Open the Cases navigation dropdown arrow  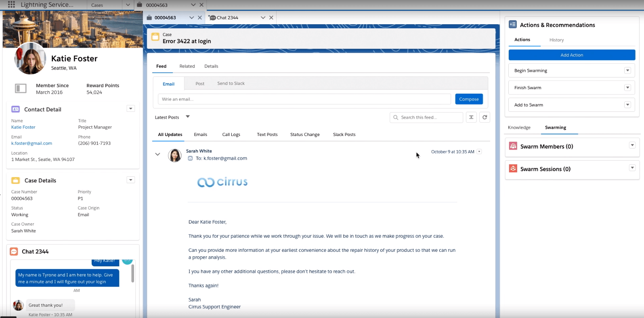pos(128,5)
